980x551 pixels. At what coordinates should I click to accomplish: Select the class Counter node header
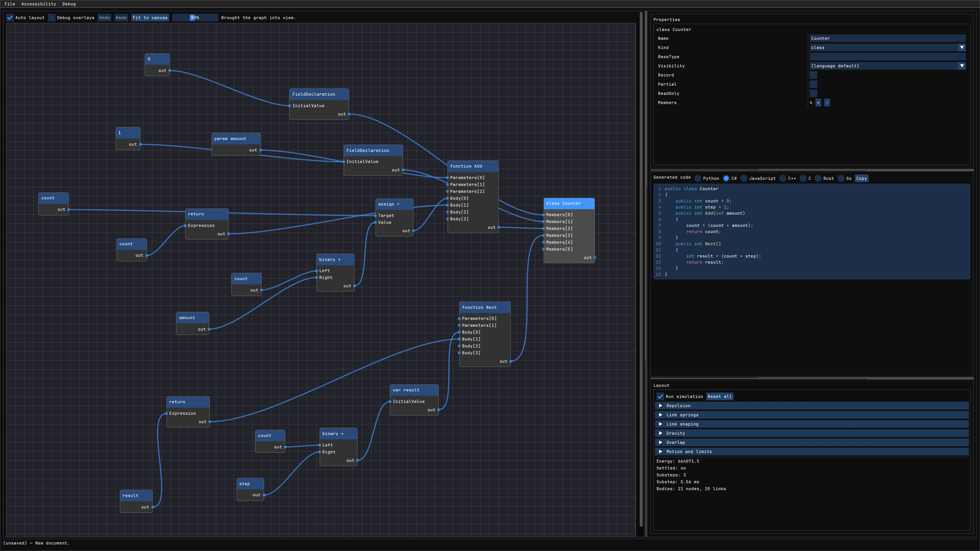569,204
